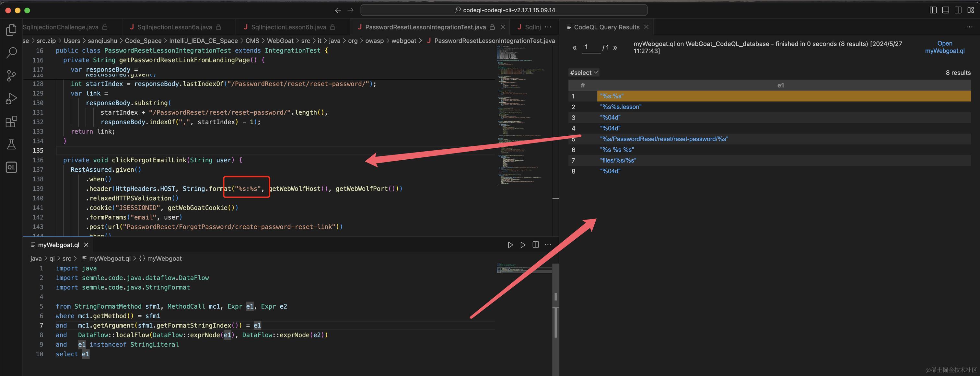This screenshot has width=980, height=376.
Task: Open the Run and Debug view icon
Action: click(x=11, y=98)
